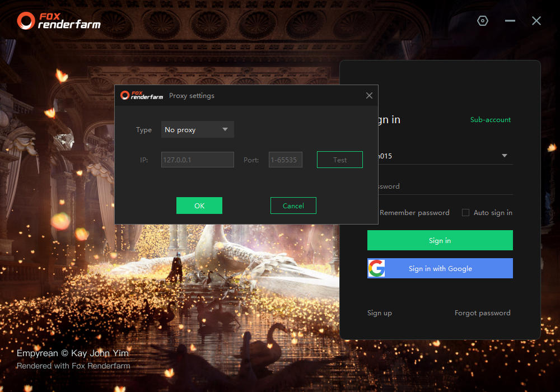Click the Port field in Proxy settings

coord(286,160)
